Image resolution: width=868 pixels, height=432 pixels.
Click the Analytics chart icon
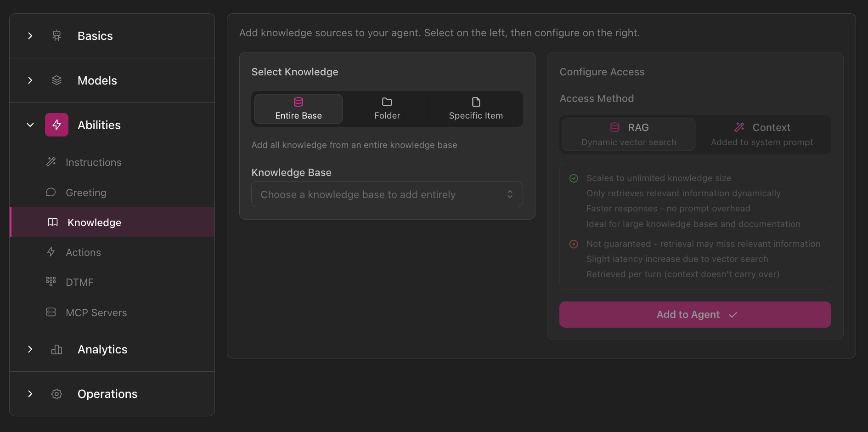pyautogui.click(x=56, y=349)
